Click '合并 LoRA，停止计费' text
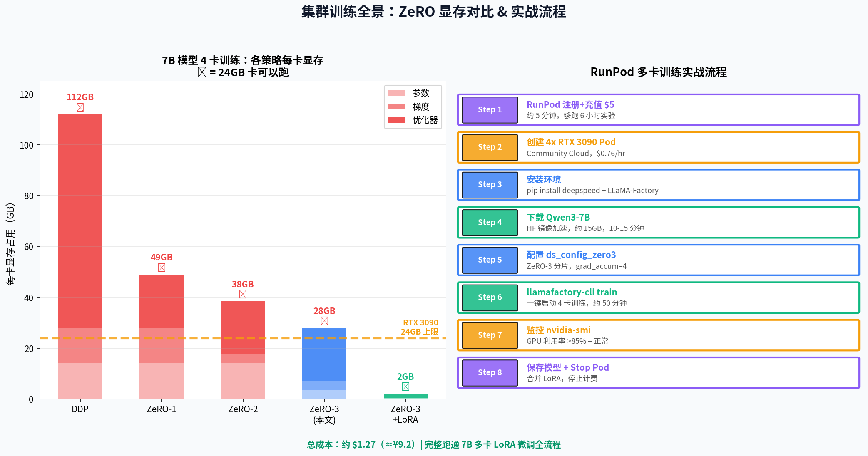 pos(562,379)
